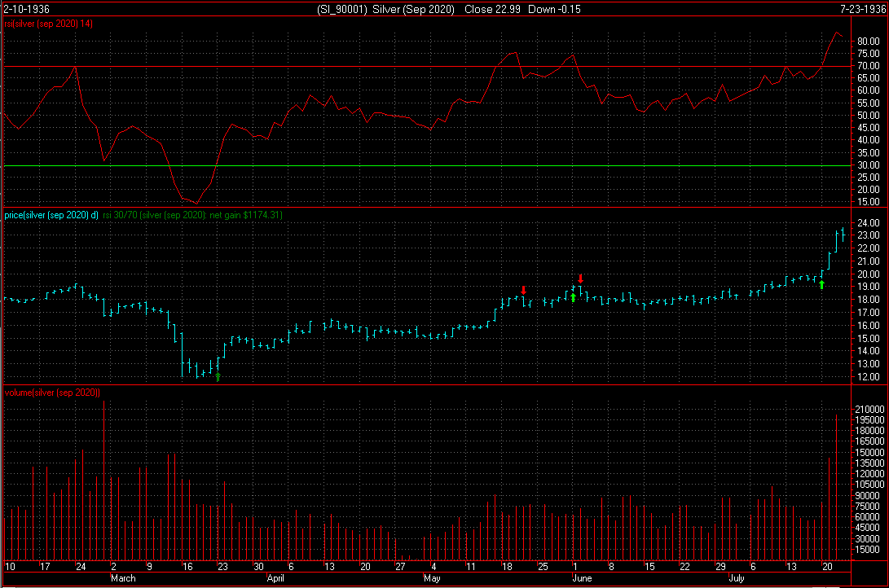Click the 50.00 RSI scale value

coord(868,115)
